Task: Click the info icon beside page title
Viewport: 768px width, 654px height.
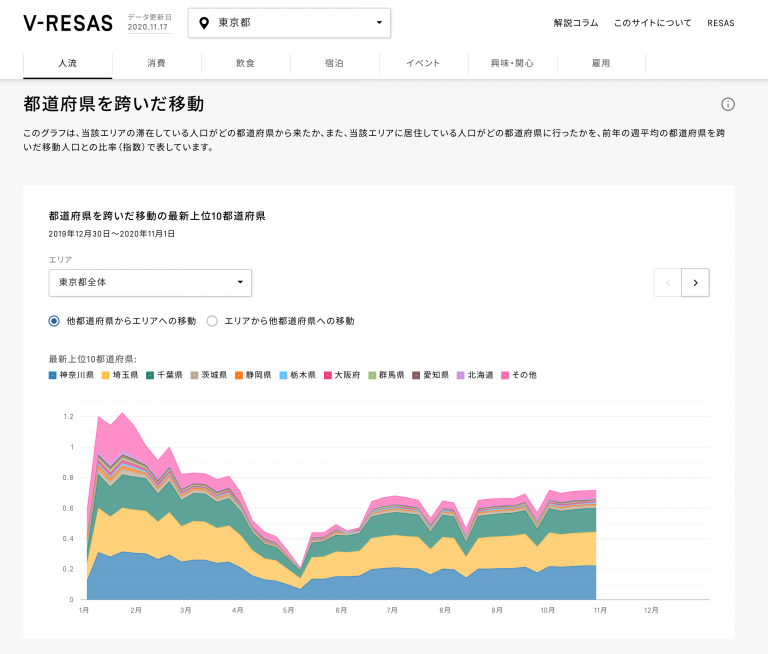Action: click(728, 105)
